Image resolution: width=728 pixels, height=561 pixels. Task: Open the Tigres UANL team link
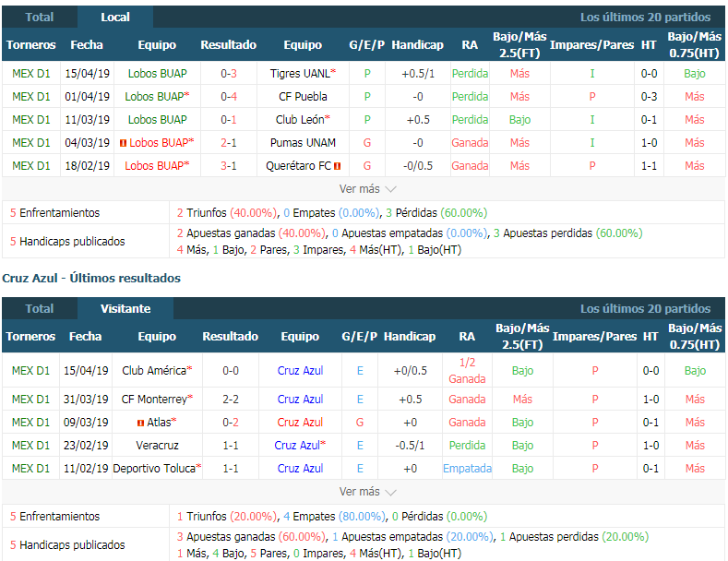pyautogui.click(x=303, y=74)
